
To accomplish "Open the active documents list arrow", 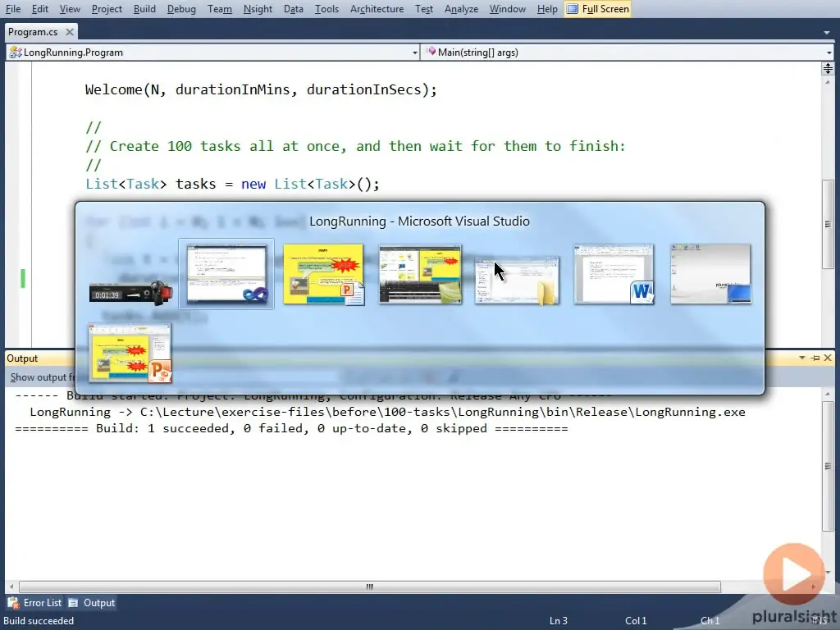I will (827, 33).
